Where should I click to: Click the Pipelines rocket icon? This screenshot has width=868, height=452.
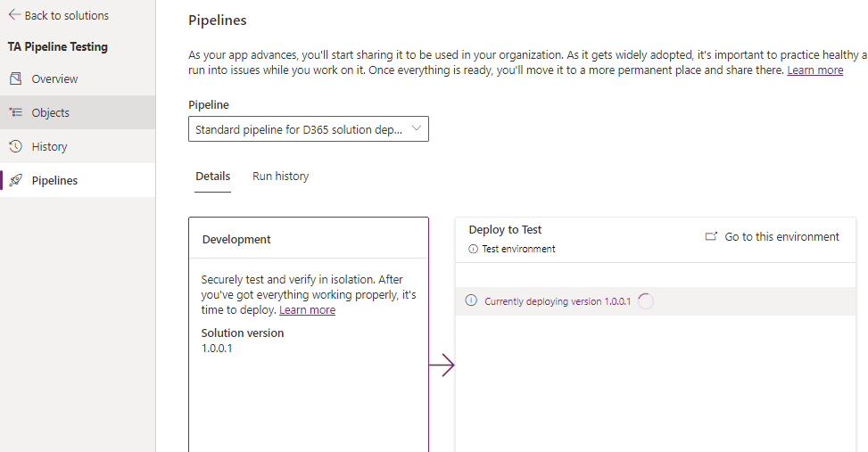point(15,180)
